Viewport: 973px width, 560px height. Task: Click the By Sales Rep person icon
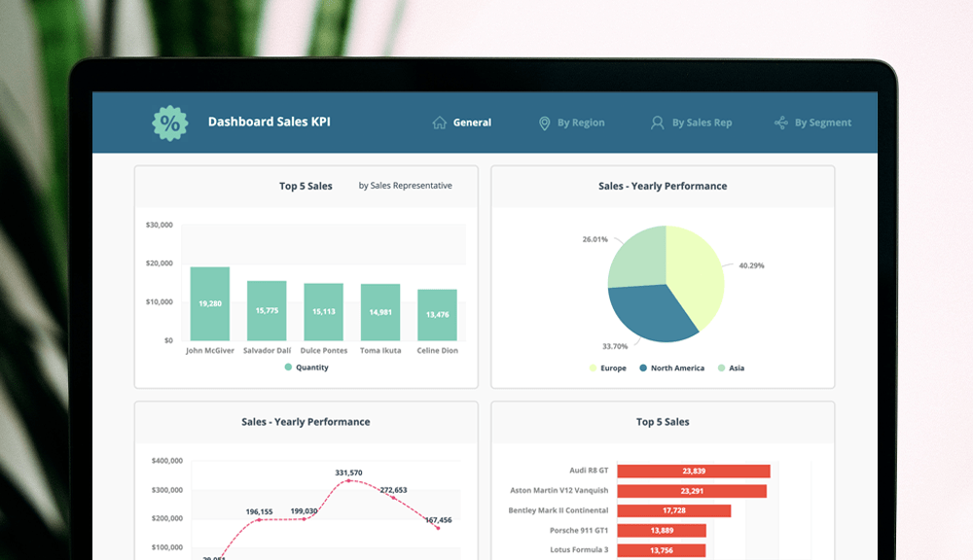(657, 122)
